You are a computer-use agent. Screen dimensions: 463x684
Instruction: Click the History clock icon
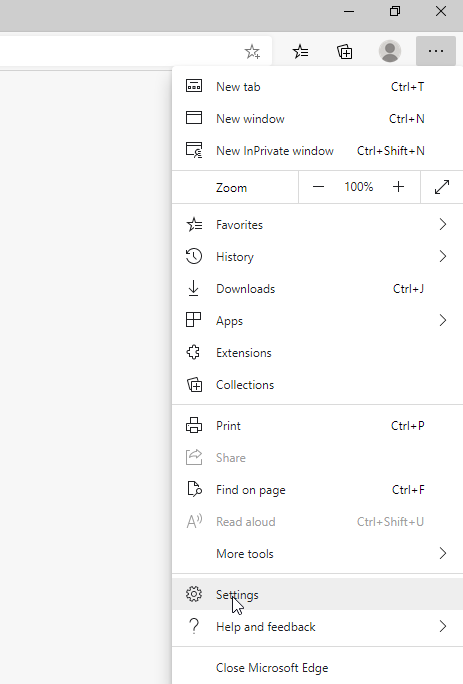pyautogui.click(x=194, y=256)
